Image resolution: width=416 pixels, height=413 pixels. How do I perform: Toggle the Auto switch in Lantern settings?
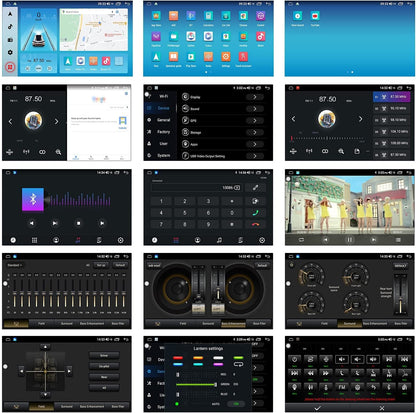coord(236,404)
